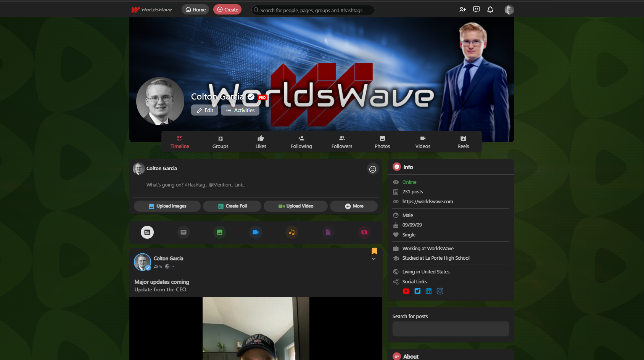
Task: Filter timeline by video posts
Action: pyautogui.click(x=256, y=232)
